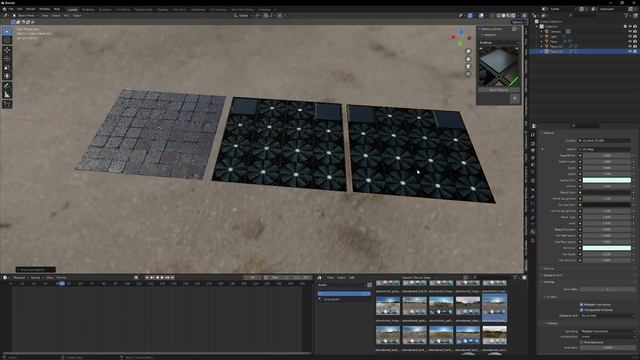The height and width of the screenshot is (360, 640).
Task: Toggle visibility eye for Camera object
Action: [630, 31]
